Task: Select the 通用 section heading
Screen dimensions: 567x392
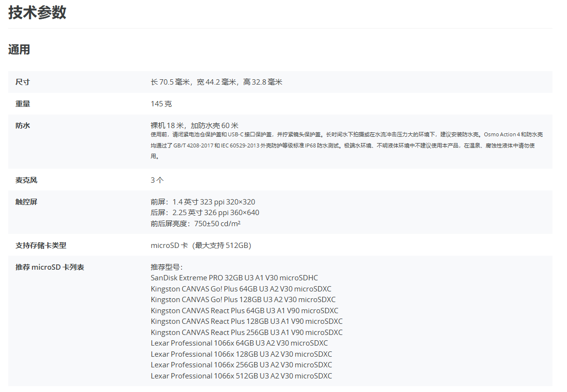Action: (x=19, y=50)
